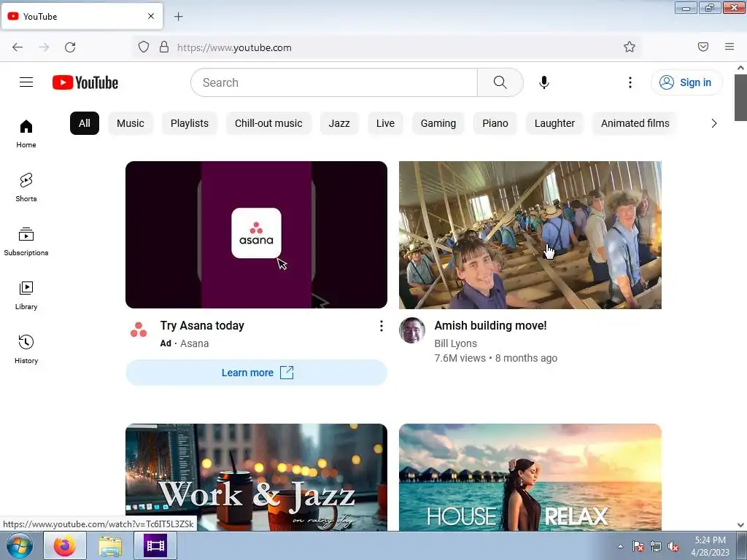Viewport: 747px width, 560px height.
Task: Click the page vertical scrollbar thumb
Action: [740, 98]
